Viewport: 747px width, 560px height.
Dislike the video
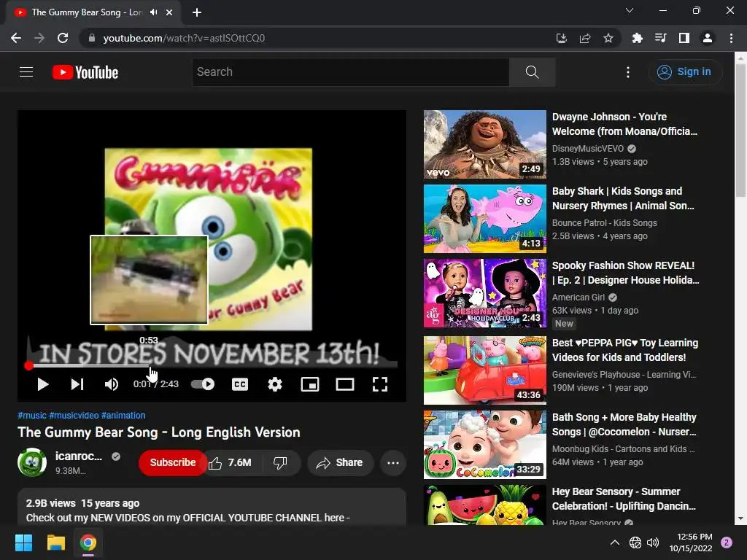click(281, 462)
